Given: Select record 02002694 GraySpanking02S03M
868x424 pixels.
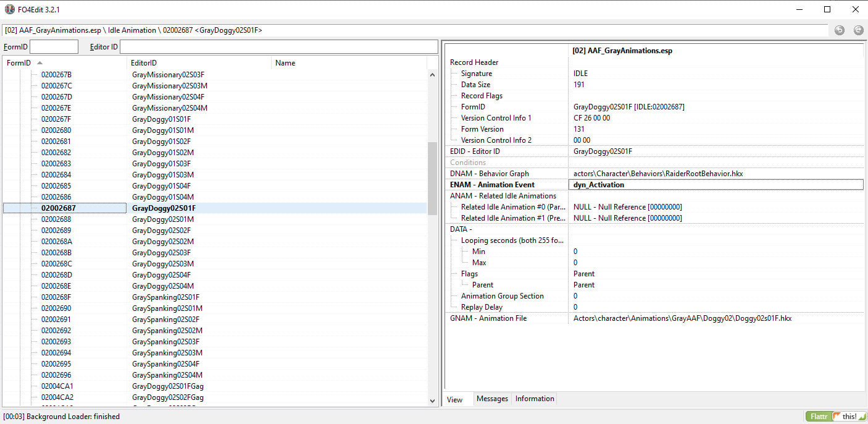Looking at the screenshot, I should tap(215, 353).
